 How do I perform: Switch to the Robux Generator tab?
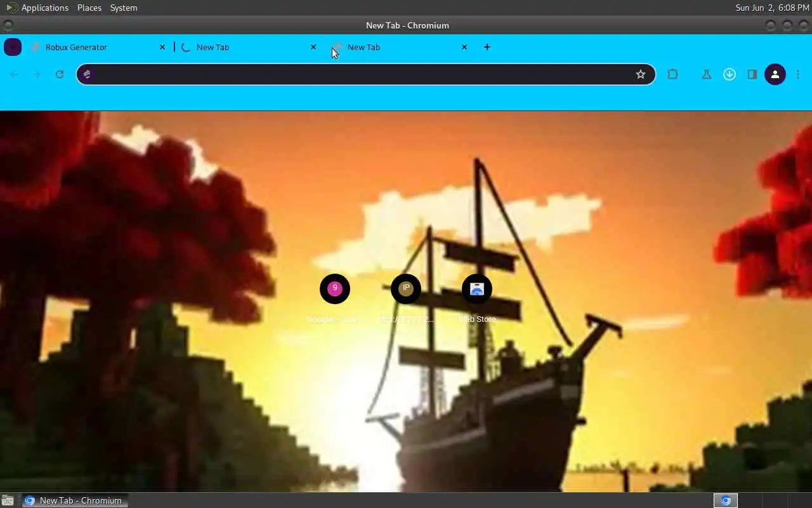click(98, 47)
